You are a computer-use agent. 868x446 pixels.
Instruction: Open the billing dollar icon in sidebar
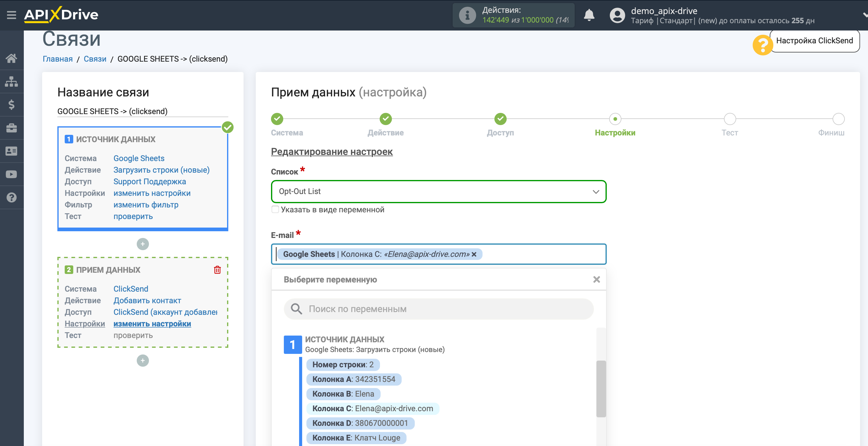12,105
